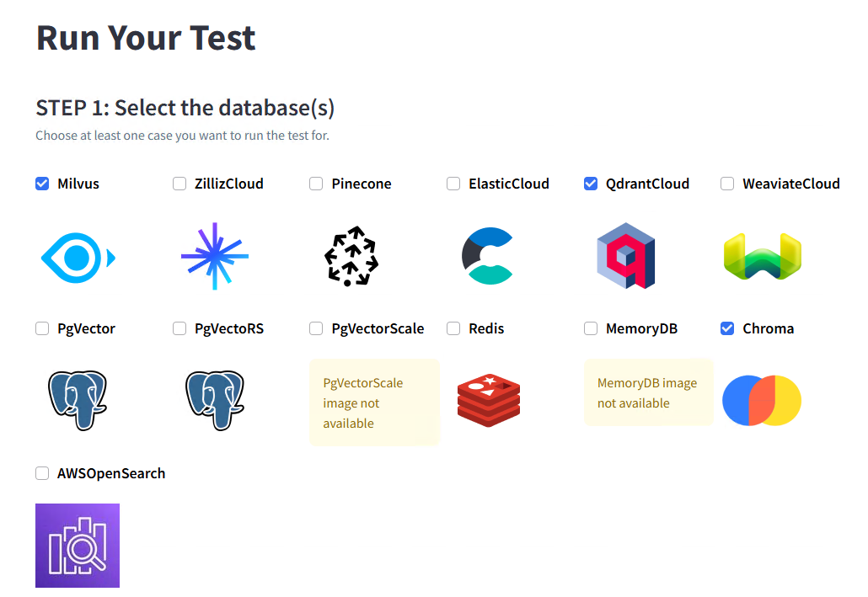Enable the ZillizCloud checkbox

coord(179,184)
